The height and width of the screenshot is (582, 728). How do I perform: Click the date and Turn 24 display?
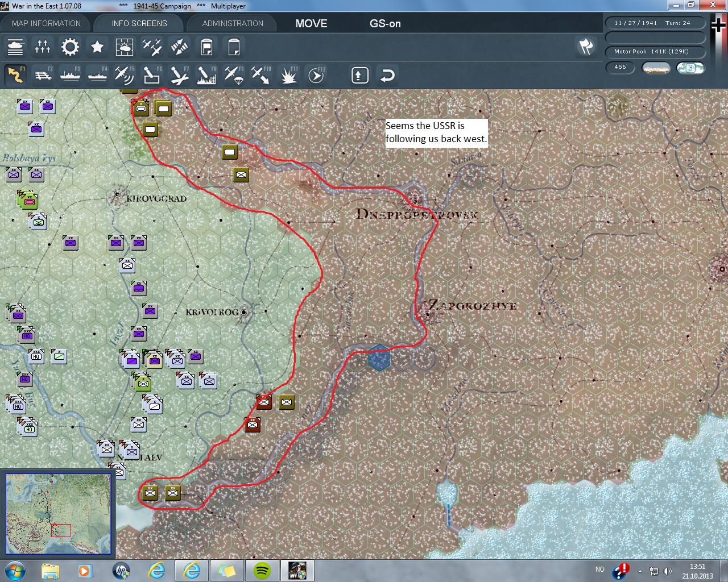(x=655, y=23)
